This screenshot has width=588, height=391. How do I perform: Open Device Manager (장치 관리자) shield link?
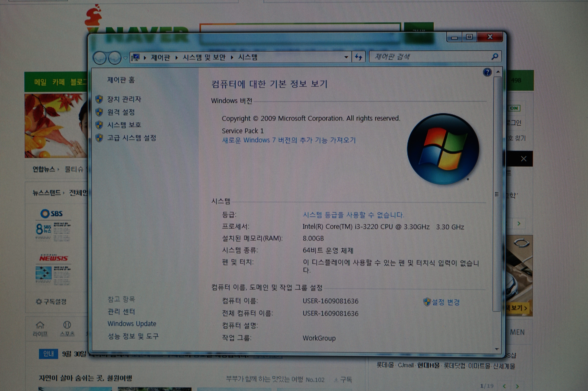click(124, 99)
